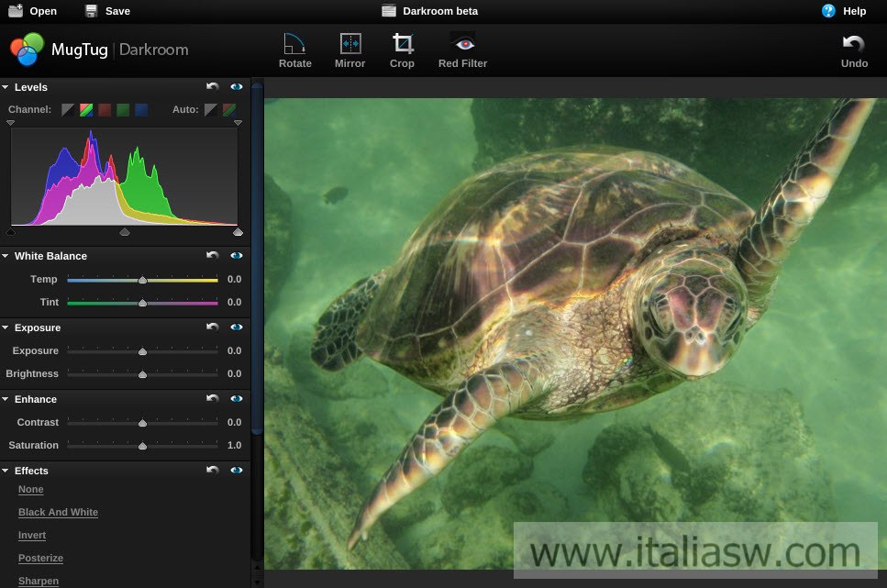Click the left panel scrollbar thumb
887x588 pixels.
[257, 259]
